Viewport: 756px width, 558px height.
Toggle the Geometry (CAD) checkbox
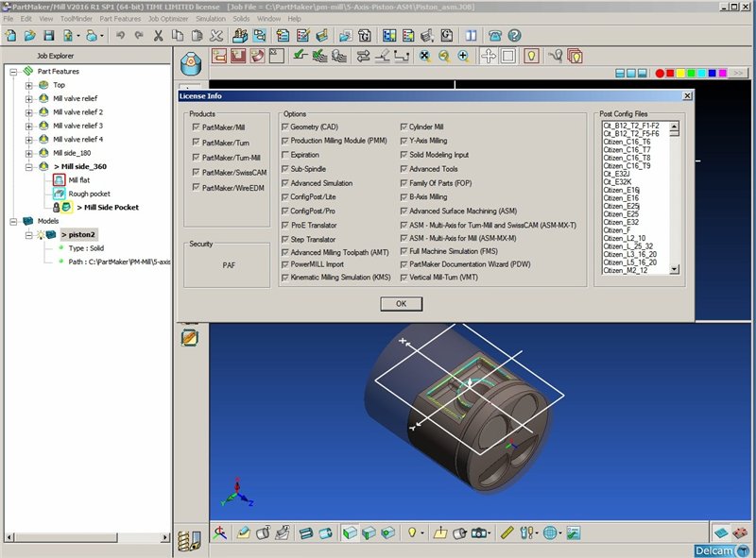(x=285, y=127)
